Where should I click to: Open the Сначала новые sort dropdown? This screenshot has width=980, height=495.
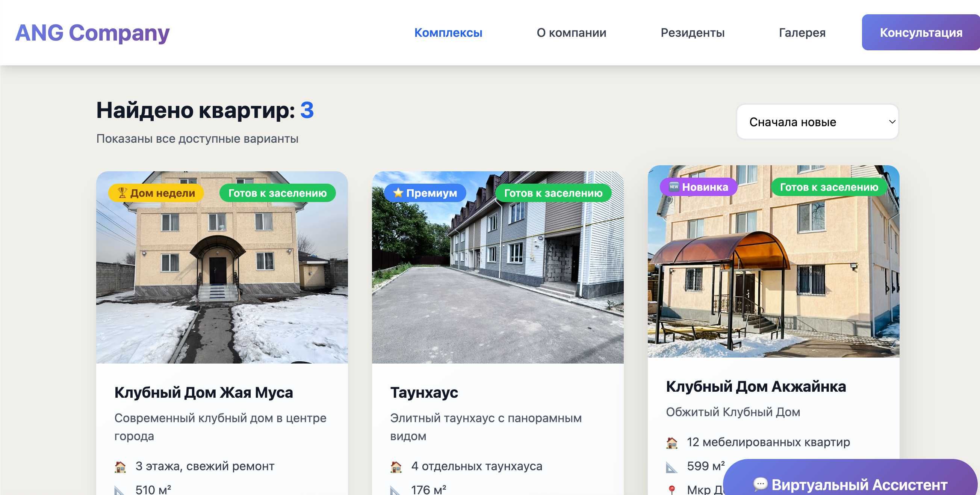[818, 122]
